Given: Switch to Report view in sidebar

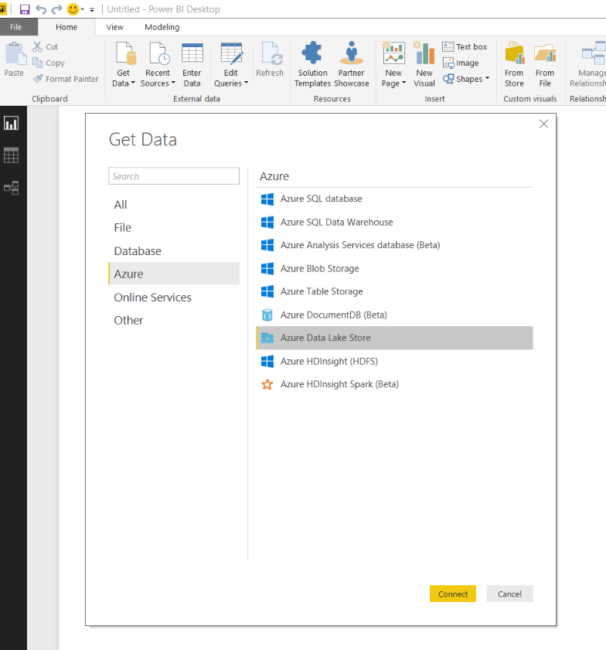Looking at the screenshot, I should pyautogui.click(x=11, y=124).
